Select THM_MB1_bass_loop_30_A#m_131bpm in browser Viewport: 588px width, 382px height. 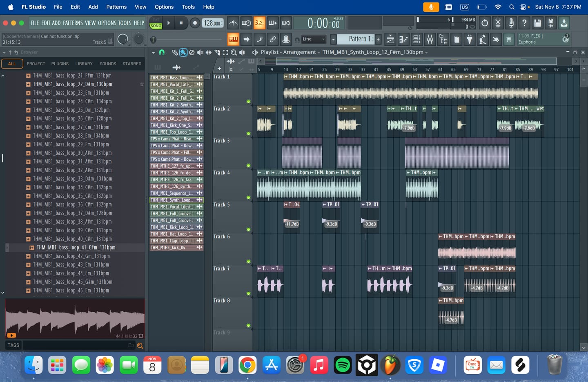[x=72, y=153]
